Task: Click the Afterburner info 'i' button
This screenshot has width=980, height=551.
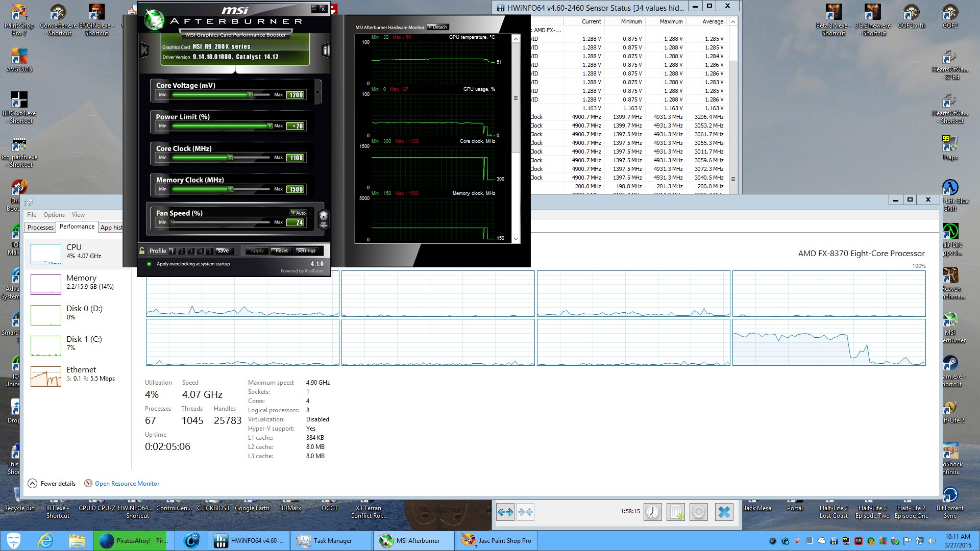Action: coord(325,50)
